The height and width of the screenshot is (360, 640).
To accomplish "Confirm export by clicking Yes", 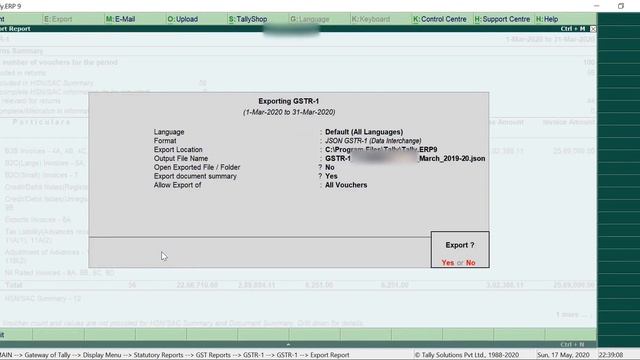I will pyautogui.click(x=447, y=263).
